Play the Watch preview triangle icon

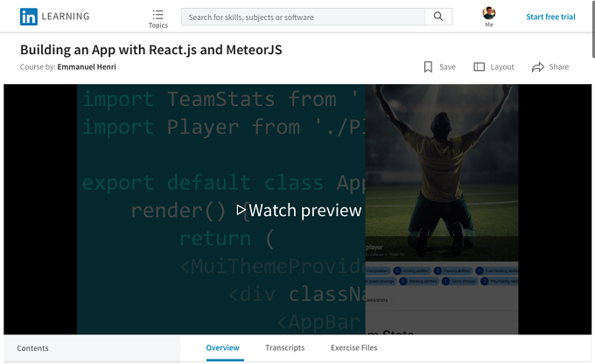pyautogui.click(x=241, y=210)
